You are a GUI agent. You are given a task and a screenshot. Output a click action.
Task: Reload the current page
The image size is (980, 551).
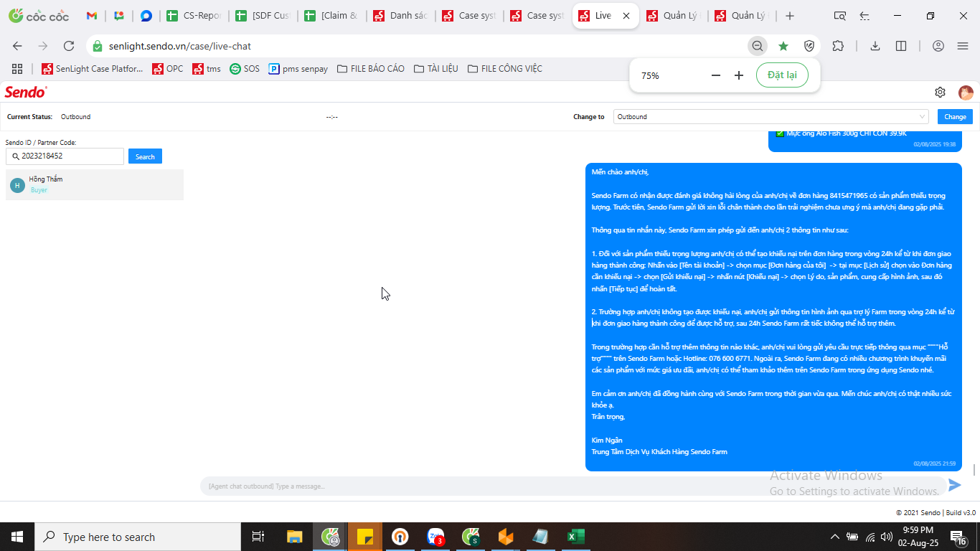click(x=69, y=46)
